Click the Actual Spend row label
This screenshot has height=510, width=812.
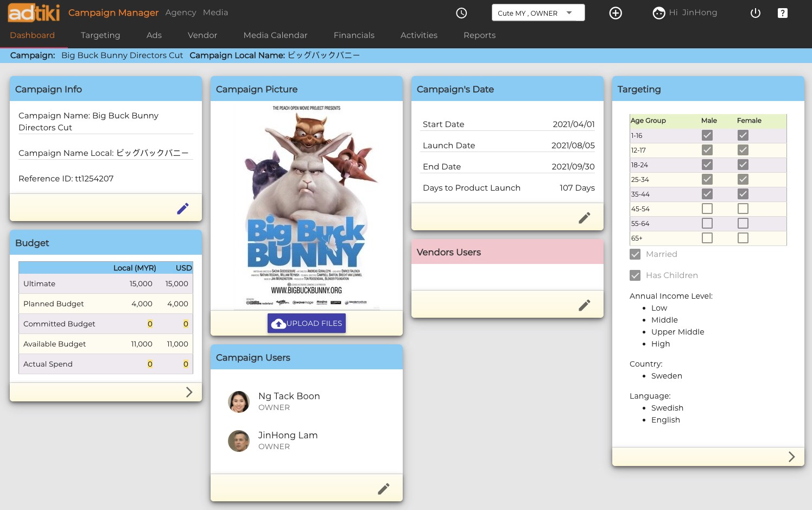tap(48, 364)
